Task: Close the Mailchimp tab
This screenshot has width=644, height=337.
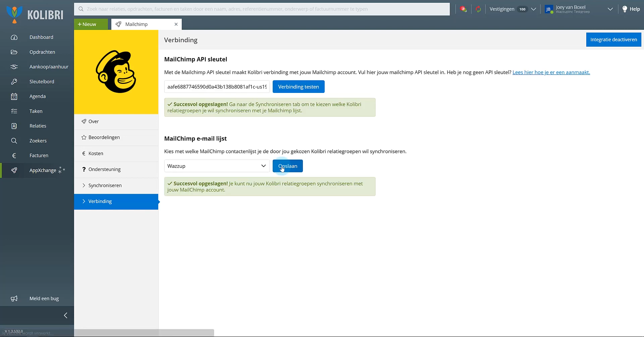Action: pos(176,24)
